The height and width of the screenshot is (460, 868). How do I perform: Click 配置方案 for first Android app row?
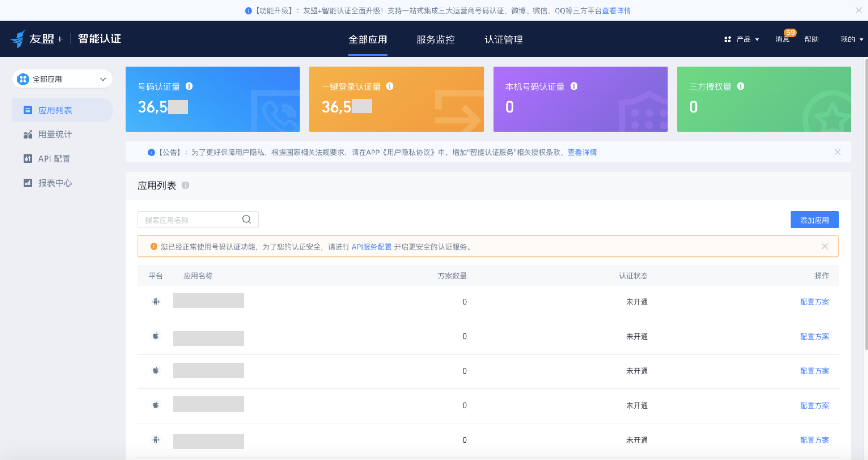coord(814,302)
